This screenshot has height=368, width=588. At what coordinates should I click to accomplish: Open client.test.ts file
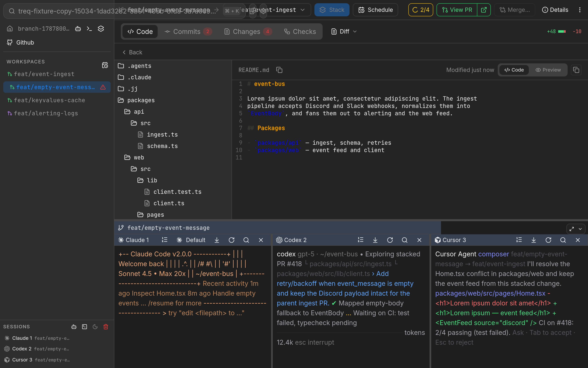tap(173, 192)
